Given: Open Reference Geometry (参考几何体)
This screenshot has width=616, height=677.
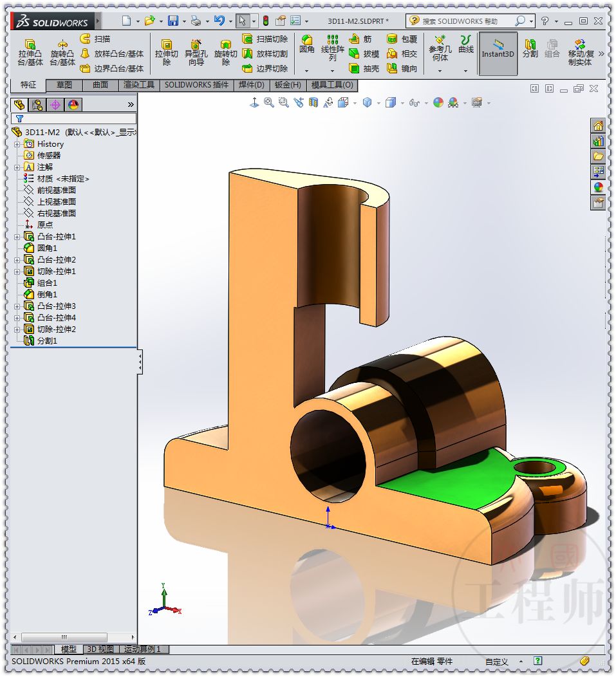Looking at the screenshot, I should point(440,48).
